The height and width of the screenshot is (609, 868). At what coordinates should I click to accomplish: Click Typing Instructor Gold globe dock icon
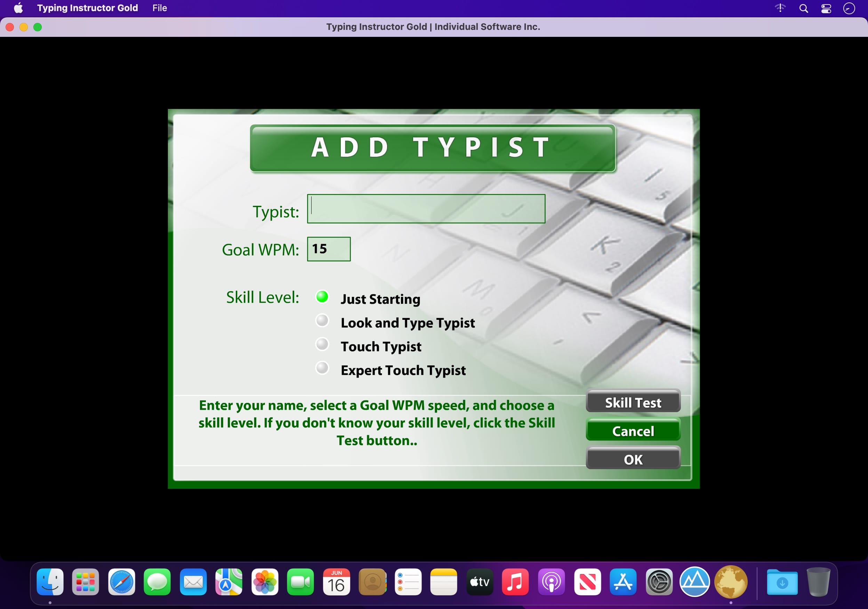[730, 582]
